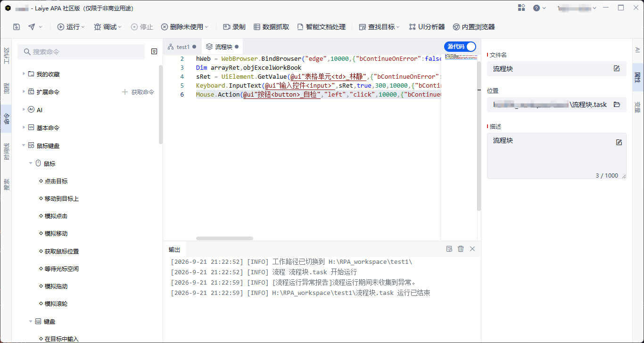Close the 输出 panel with its X icon
This screenshot has width=644, height=343.
[472, 249]
